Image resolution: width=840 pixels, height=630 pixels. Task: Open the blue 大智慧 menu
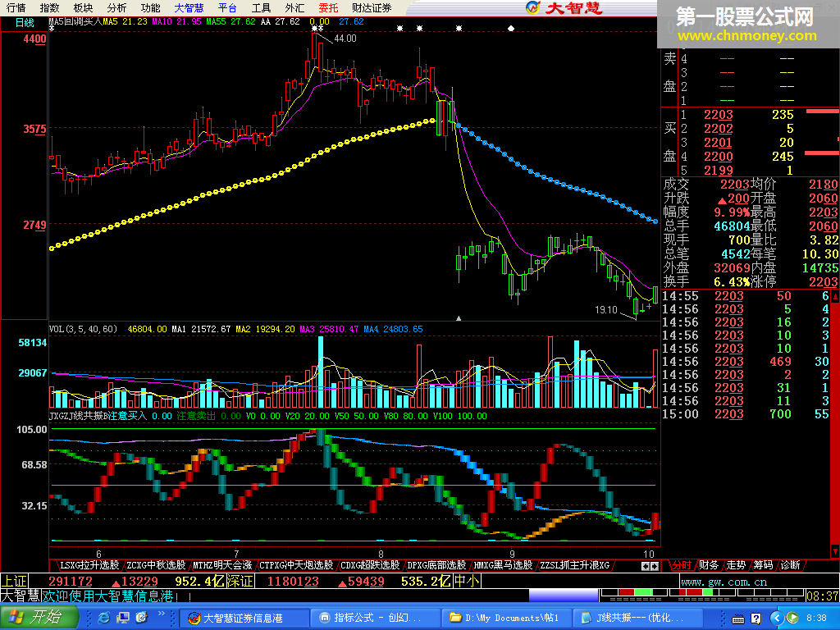(x=189, y=7)
